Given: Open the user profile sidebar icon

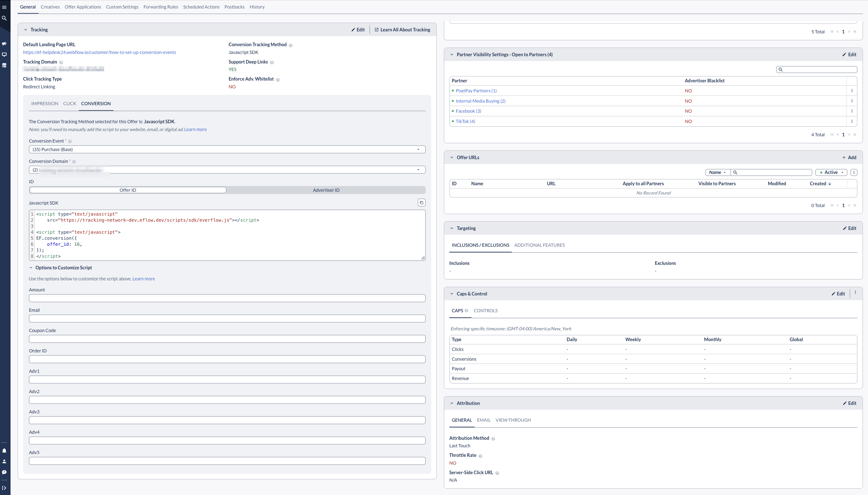Looking at the screenshot, I should (x=5, y=461).
